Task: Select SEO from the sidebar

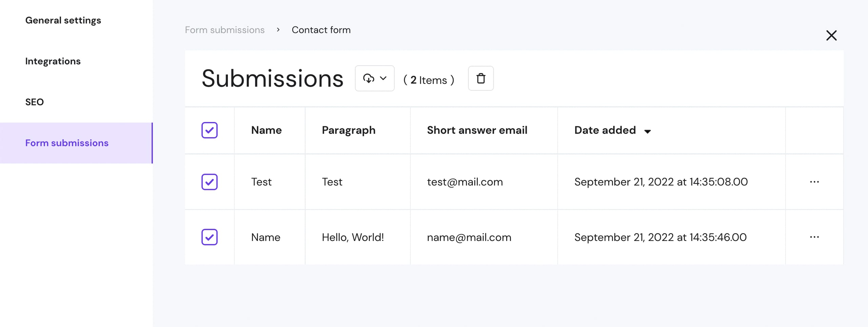Action: 35,102
